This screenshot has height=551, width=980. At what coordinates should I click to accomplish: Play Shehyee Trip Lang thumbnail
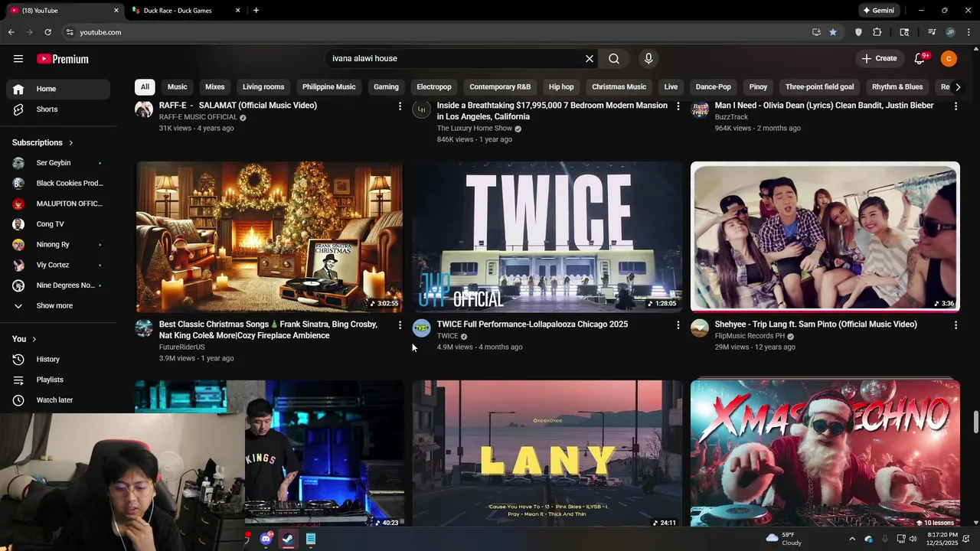(x=825, y=236)
